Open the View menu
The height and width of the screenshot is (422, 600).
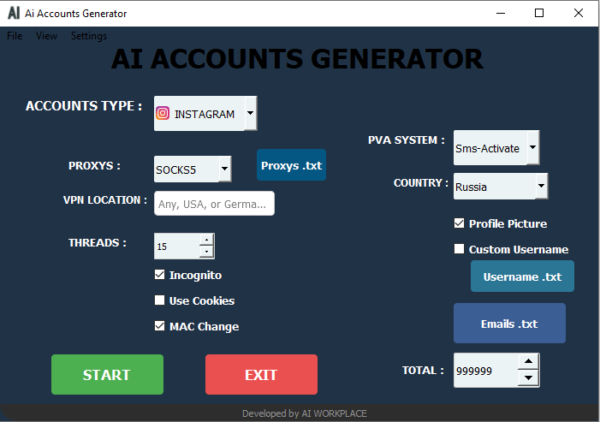pos(46,36)
